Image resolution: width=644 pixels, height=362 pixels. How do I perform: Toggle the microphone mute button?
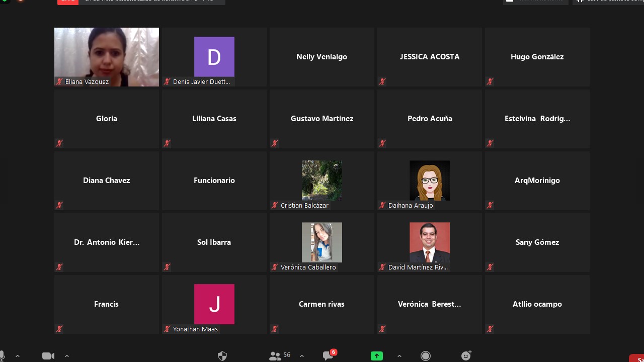[x=2, y=356]
